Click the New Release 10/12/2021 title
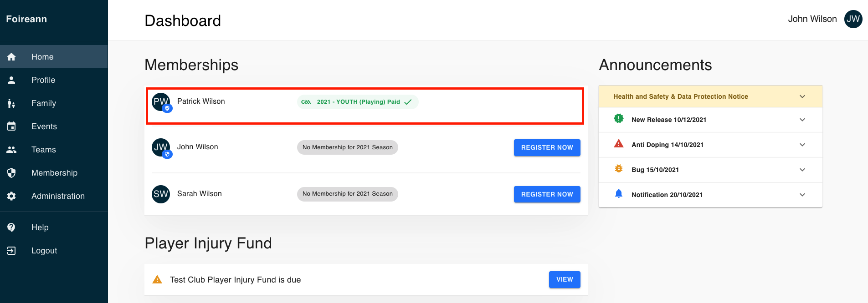The width and height of the screenshot is (868, 303). tap(669, 120)
